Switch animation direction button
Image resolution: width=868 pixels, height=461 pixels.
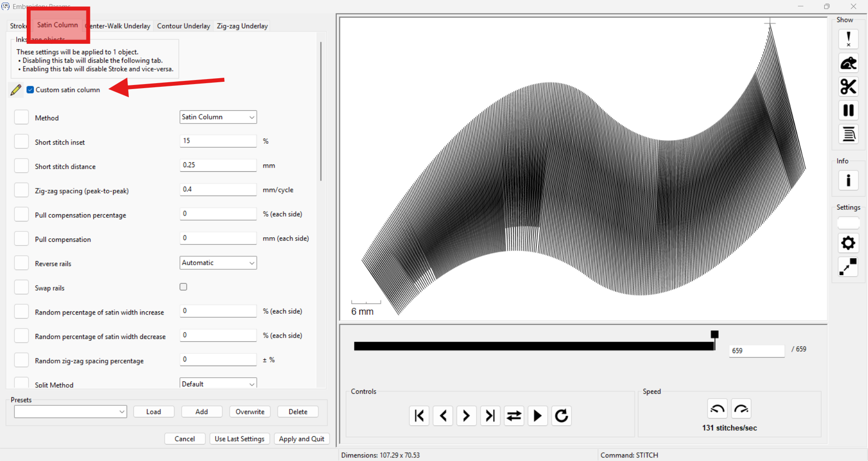point(514,416)
